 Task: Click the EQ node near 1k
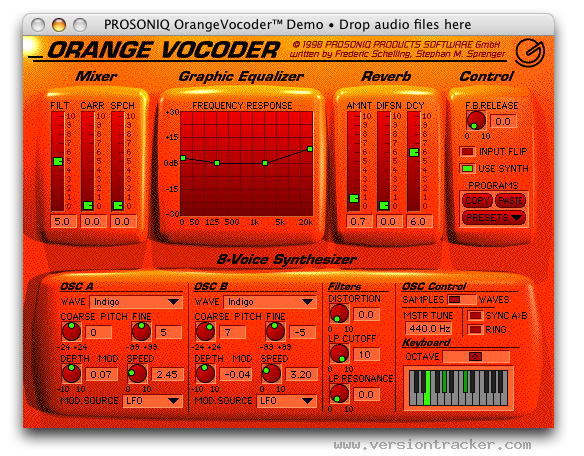tap(265, 163)
